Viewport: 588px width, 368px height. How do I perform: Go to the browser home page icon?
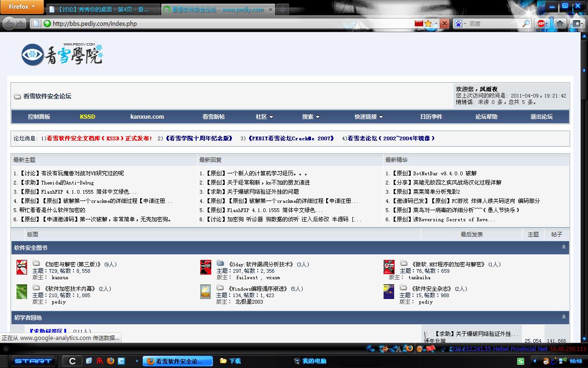click(560, 23)
